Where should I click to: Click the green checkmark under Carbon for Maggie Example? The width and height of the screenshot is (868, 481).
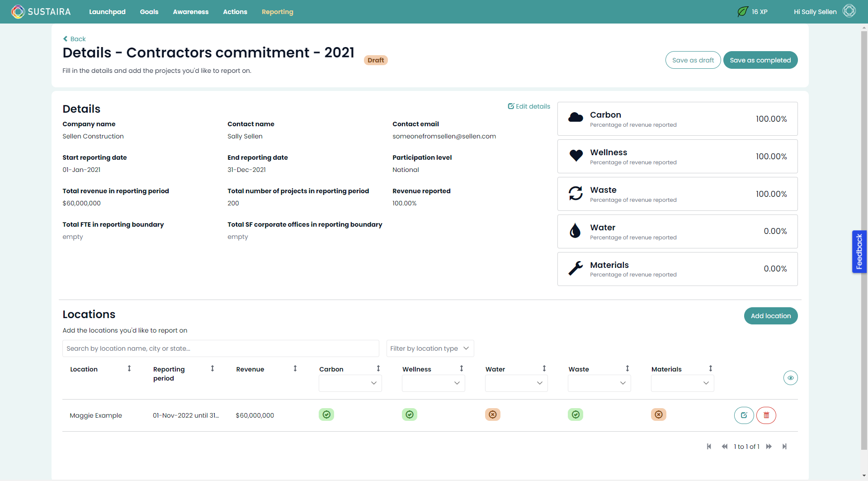(x=326, y=414)
